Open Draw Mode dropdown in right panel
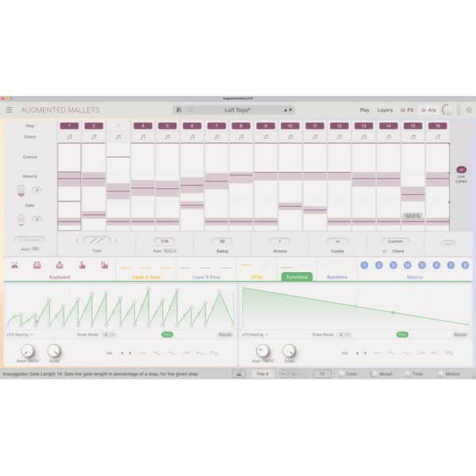 coord(344,335)
